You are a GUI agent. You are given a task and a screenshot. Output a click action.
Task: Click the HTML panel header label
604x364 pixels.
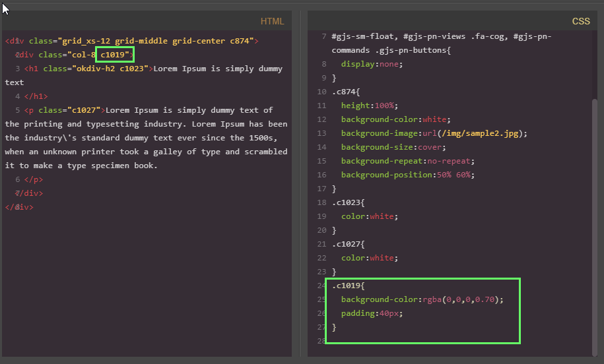click(x=272, y=21)
